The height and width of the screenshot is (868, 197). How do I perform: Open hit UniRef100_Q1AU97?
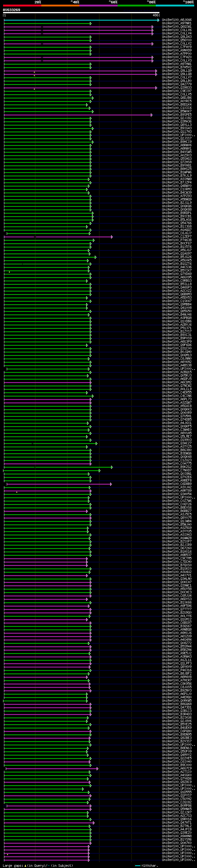click(177, 254)
